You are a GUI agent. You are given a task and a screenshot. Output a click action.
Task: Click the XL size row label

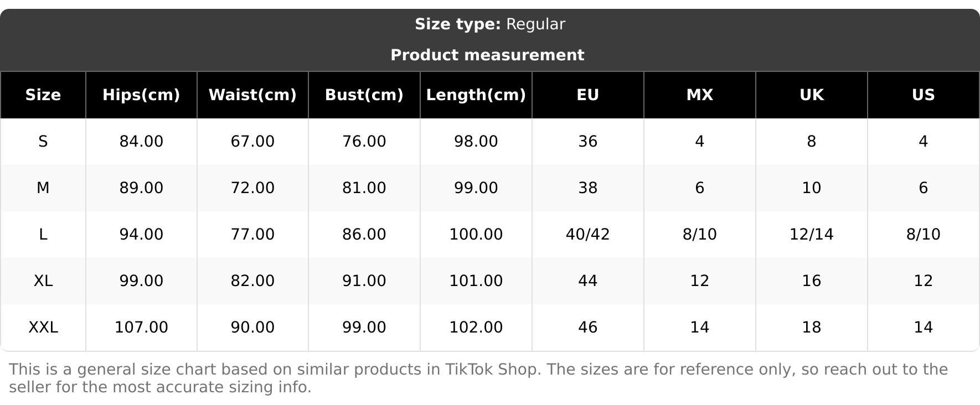coord(43,281)
